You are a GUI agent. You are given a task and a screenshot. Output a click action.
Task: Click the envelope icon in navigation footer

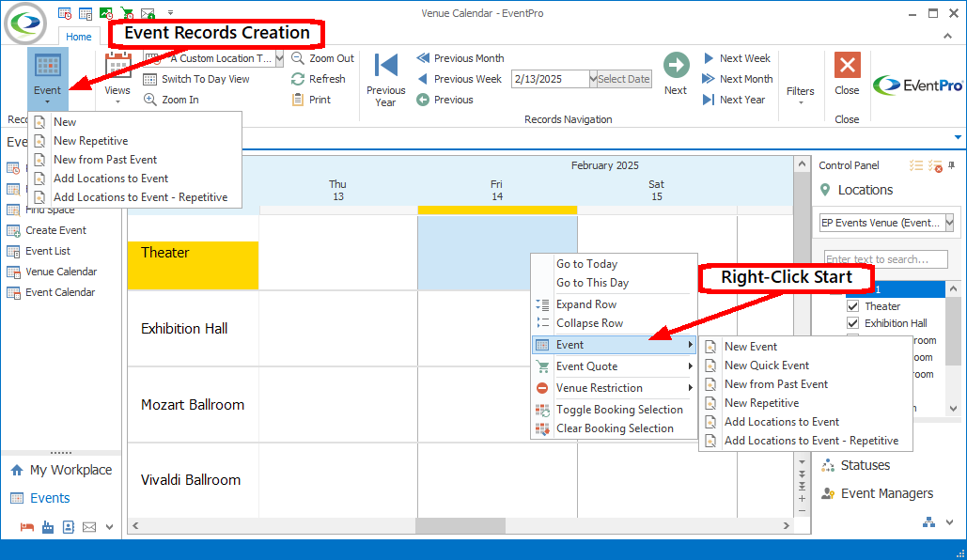tap(89, 527)
